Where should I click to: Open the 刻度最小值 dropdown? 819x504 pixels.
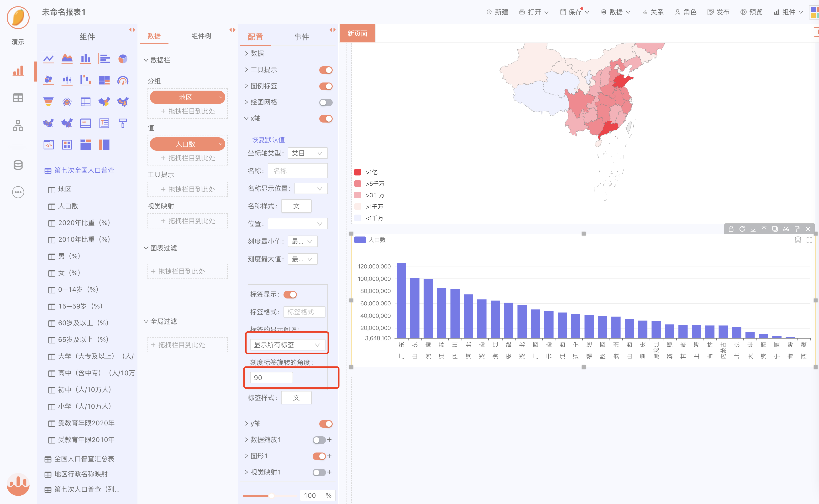tap(303, 241)
